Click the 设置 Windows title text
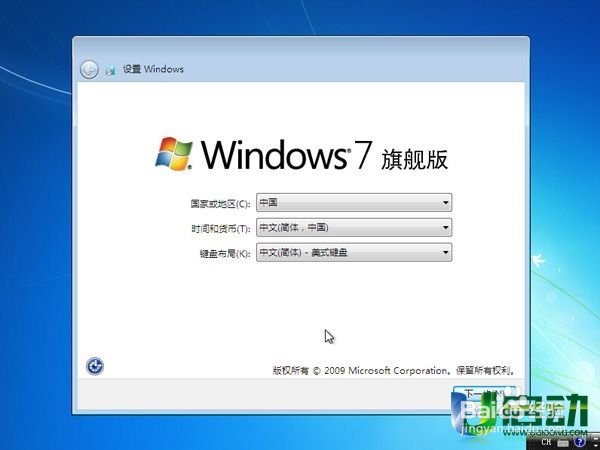Image resolution: width=600 pixels, height=450 pixels. [153, 69]
